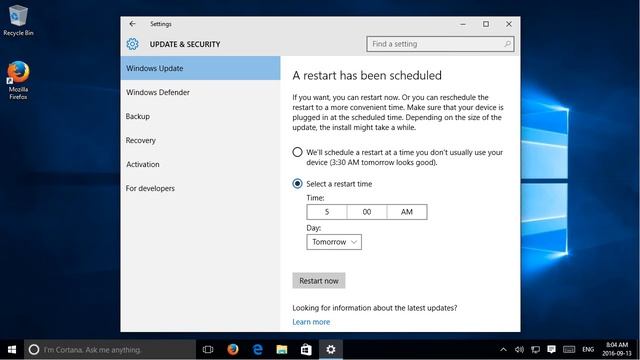Open Task View on the taskbar

(x=208, y=350)
